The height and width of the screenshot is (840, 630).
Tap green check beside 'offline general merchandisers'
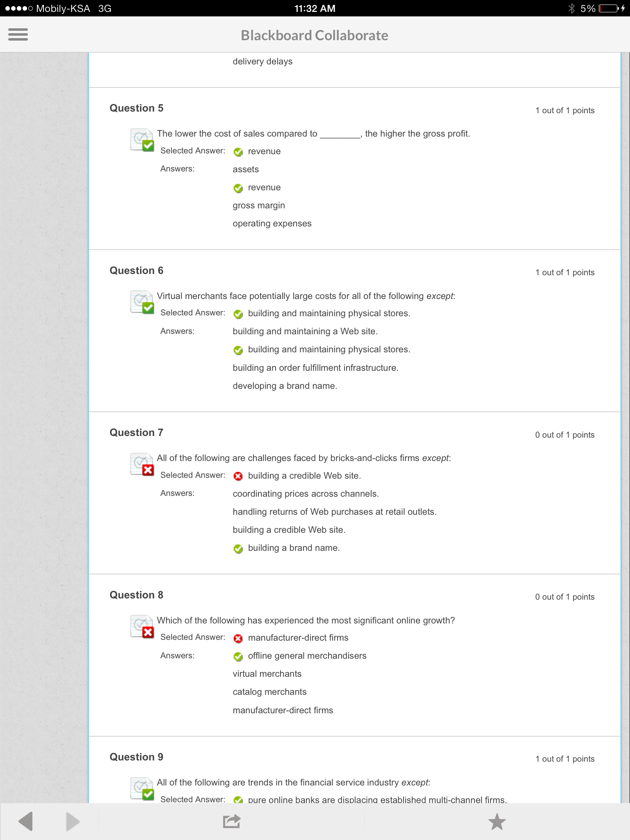point(238,656)
